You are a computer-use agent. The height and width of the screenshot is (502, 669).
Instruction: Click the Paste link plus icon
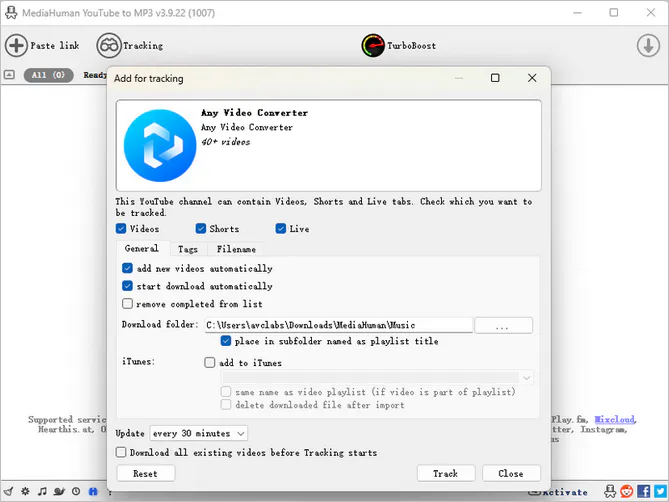tap(16, 45)
